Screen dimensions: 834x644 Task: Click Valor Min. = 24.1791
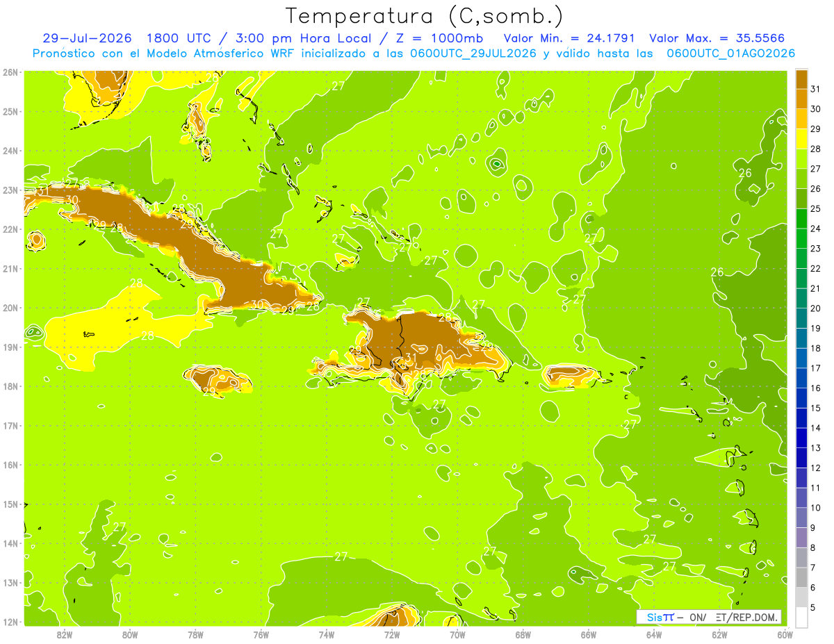click(x=569, y=38)
